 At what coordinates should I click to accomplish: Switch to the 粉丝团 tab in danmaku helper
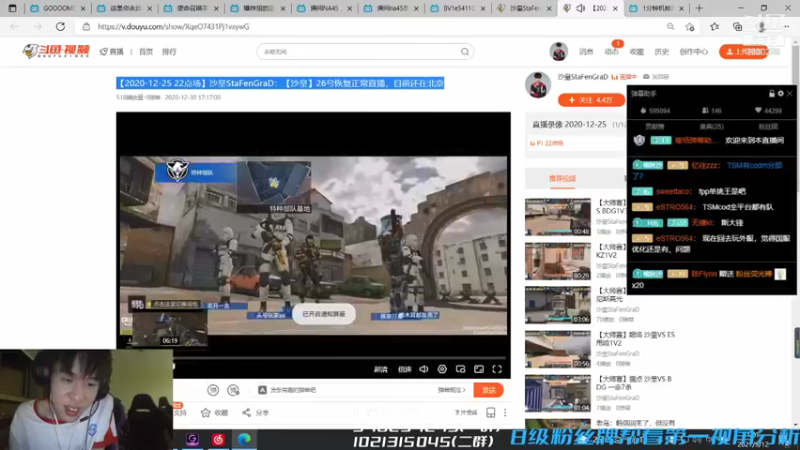pyautogui.click(x=768, y=127)
